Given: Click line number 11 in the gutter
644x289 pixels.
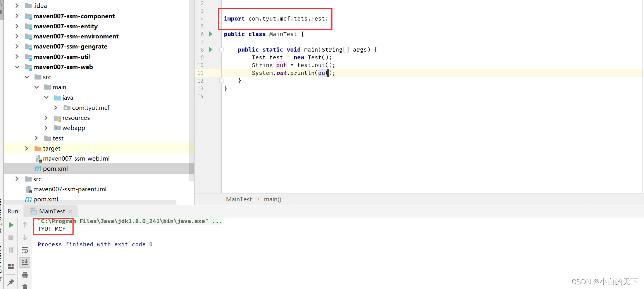Looking at the screenshot, I should pos(200,73).
